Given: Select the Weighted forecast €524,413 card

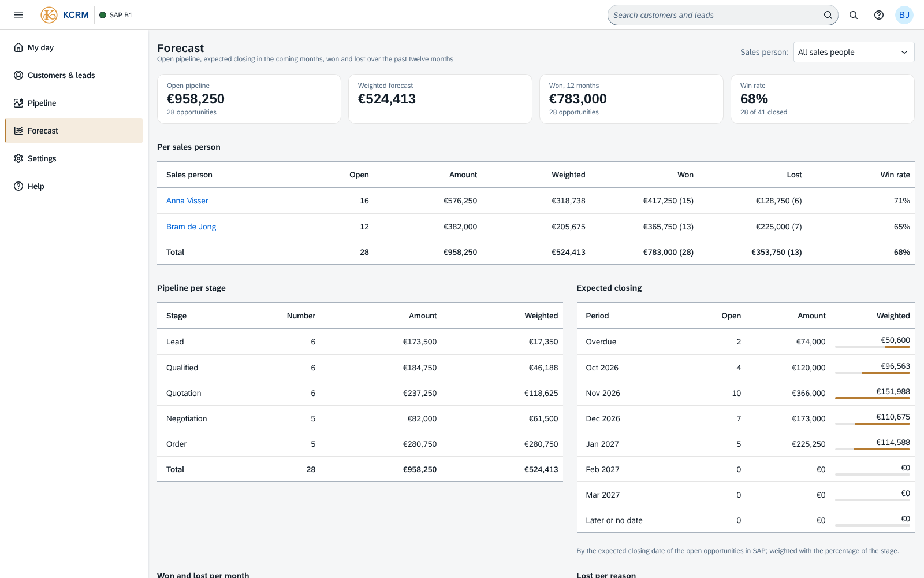Looking at the screenshot, I should (x=440, y=99).
